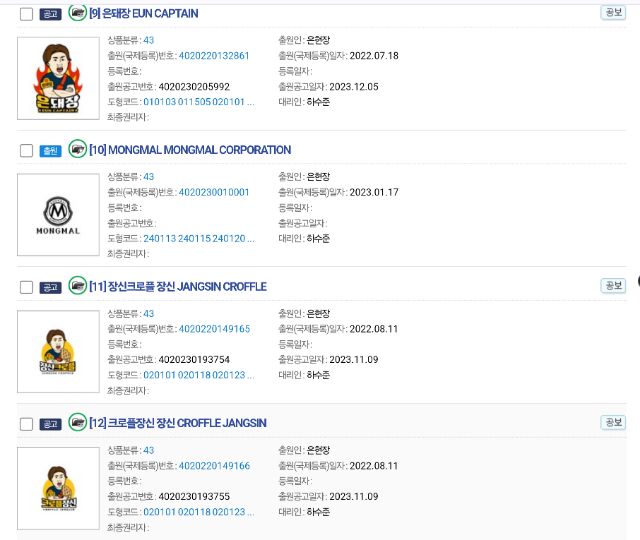Image resolution: width=640 pixels, height=540 pixels.
Task: Select application date 2023.01.17
Action: tap(374, 192)
